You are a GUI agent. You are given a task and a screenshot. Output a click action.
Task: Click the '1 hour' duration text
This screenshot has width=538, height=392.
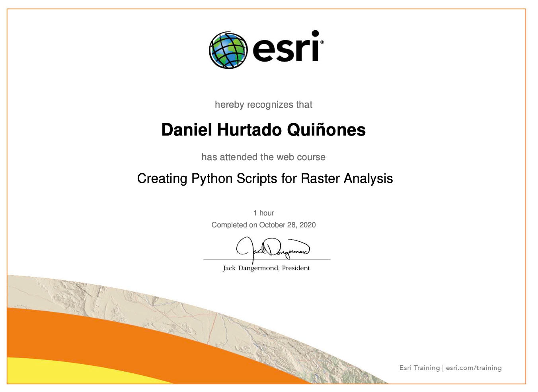[263, 213]
